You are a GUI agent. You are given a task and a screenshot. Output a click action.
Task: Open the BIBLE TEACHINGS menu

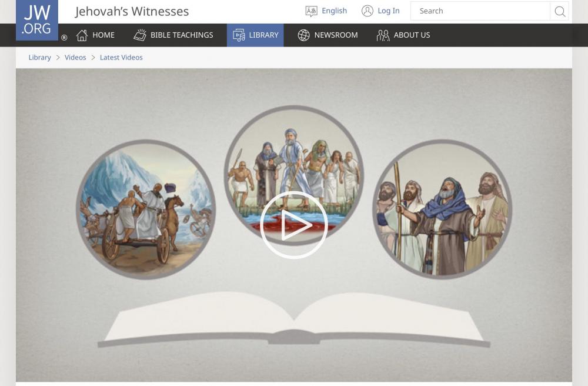pyautogui.click(x=182, y=35)
